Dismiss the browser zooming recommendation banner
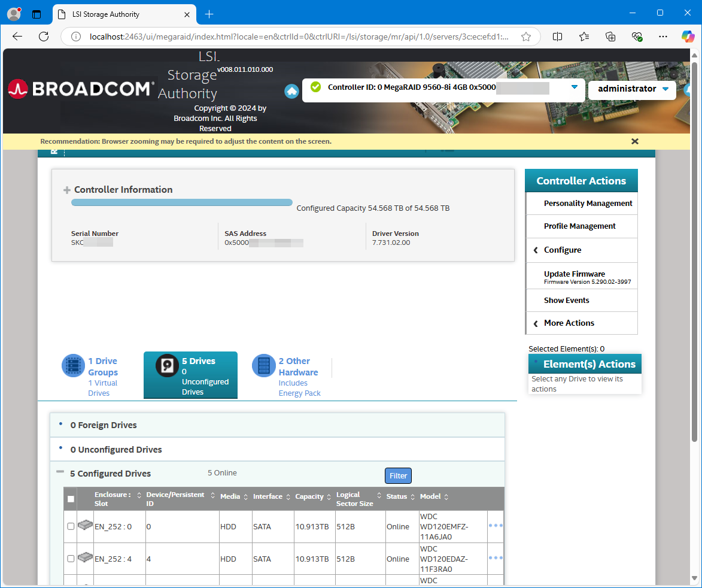 coord(635,141)
